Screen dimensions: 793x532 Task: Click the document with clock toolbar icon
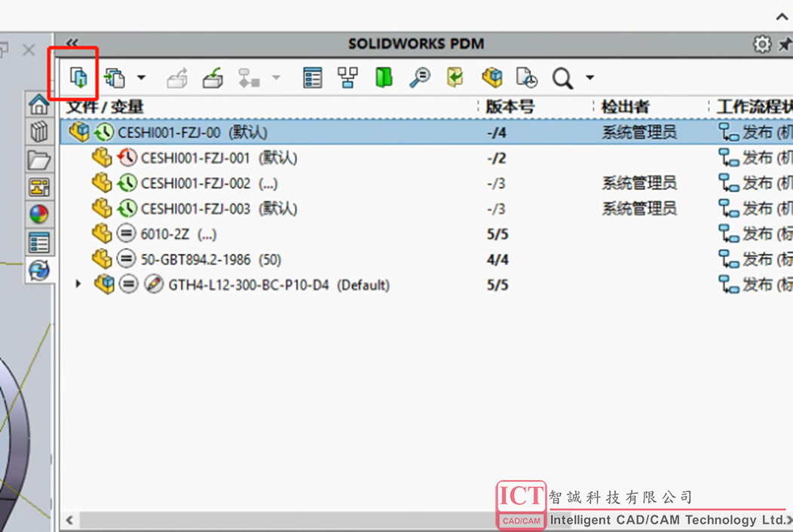pos(526,78)
